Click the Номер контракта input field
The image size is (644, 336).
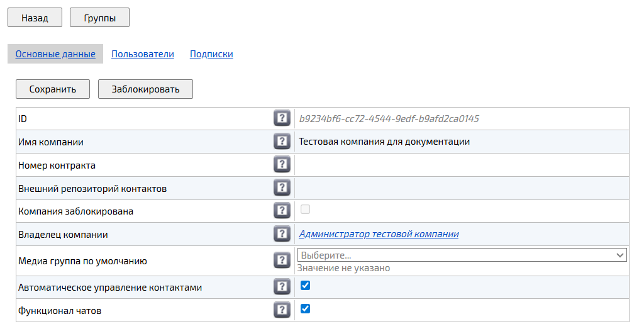click(462, 165)
